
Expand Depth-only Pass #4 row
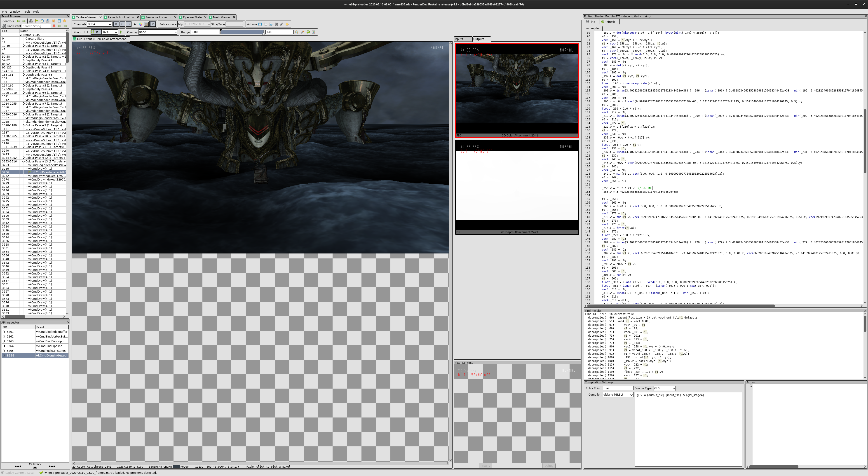click(23, 89)
